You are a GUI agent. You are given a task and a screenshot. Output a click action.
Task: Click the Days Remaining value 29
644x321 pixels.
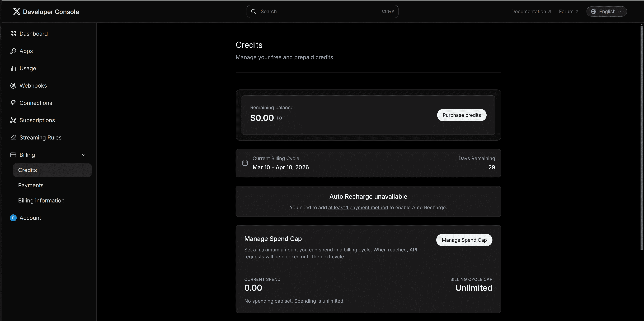point(491,167)
